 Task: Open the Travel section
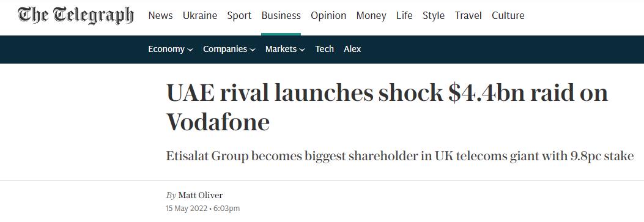[x=468, y=15]
